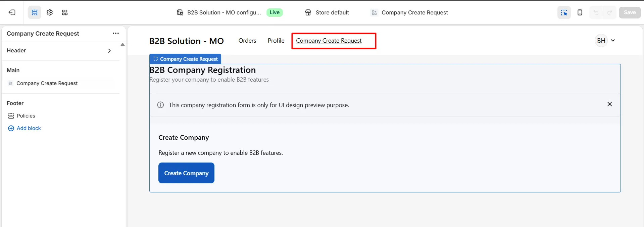Click the blue Company Create Request section tag
Viewport: 644px width, 227px height.
point(185,59)
